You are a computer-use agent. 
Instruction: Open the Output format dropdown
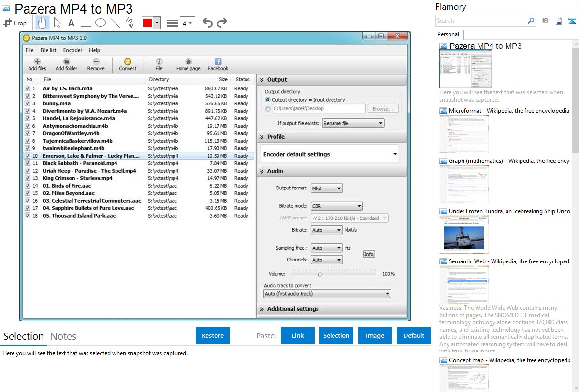326,189
